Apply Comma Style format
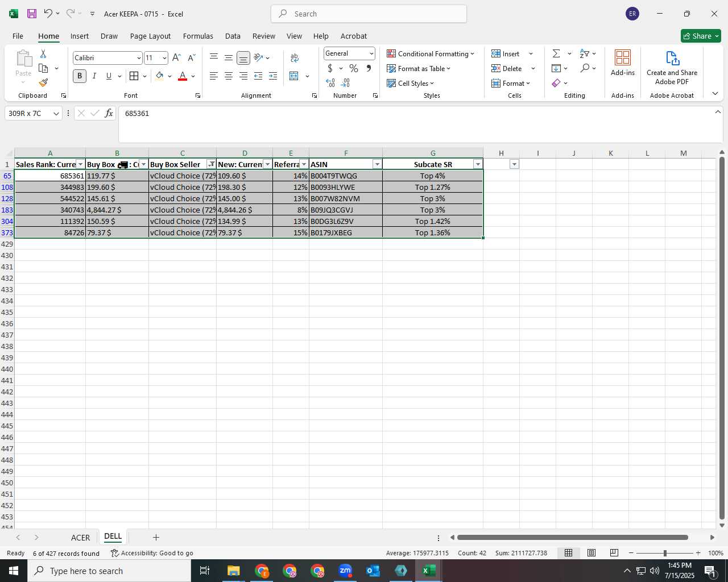The width and height of the screenshot is (728, 582). (369, 68)
